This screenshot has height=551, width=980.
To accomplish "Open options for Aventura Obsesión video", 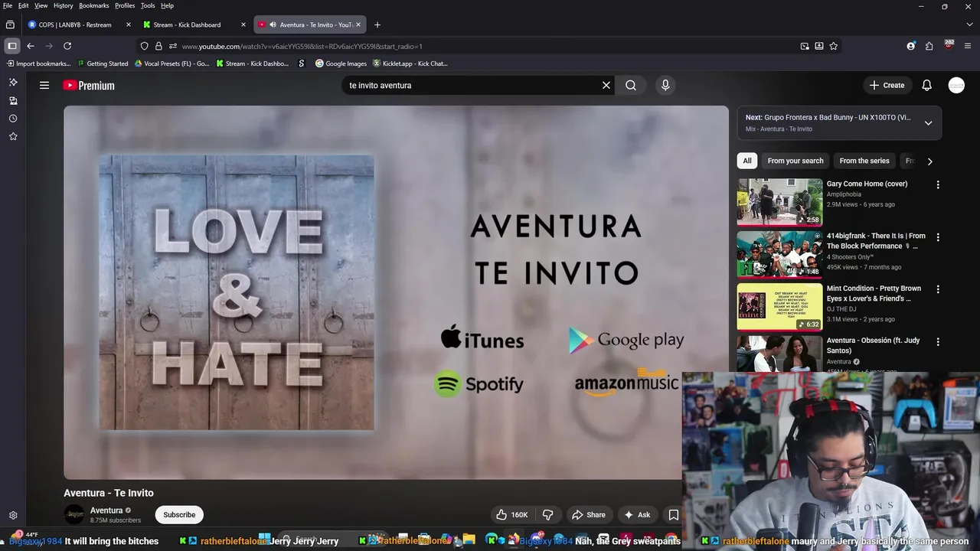I will pyautogui.click(x=938, y=341).
